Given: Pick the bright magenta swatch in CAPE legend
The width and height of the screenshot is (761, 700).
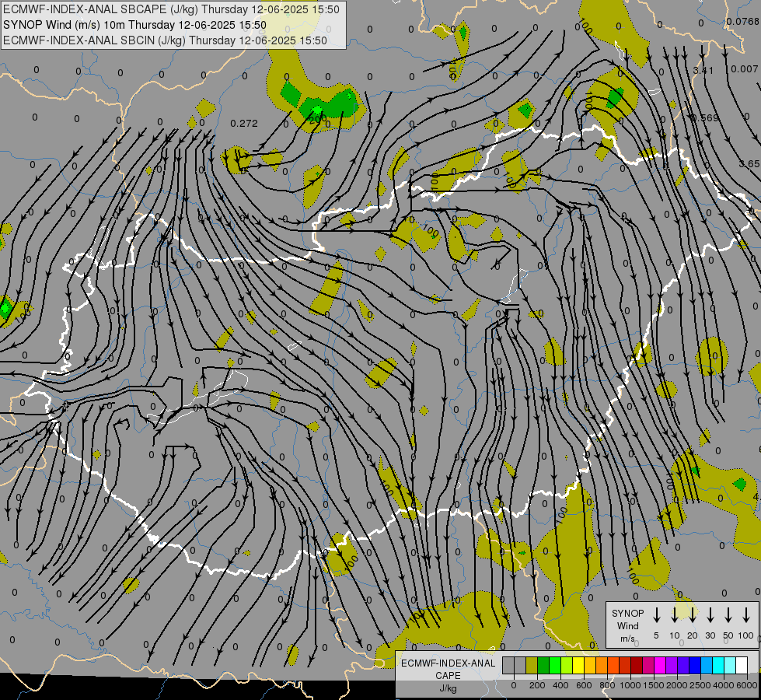Looking at the screenshot, I should (x=661, y=665).
